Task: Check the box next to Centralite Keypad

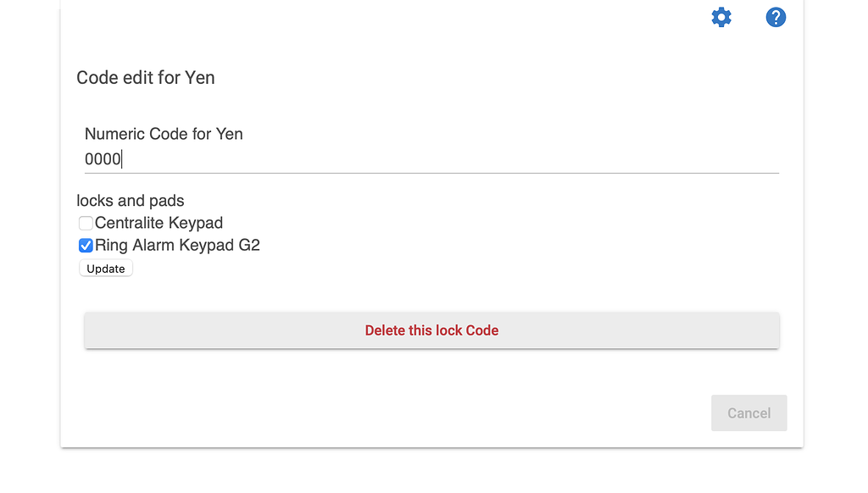Action: point(86,223)
